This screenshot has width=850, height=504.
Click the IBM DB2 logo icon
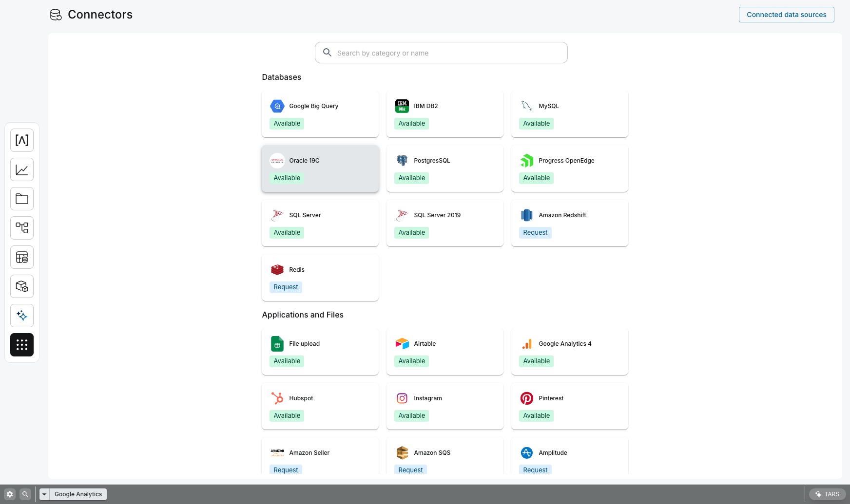click(x=402, y=106)
